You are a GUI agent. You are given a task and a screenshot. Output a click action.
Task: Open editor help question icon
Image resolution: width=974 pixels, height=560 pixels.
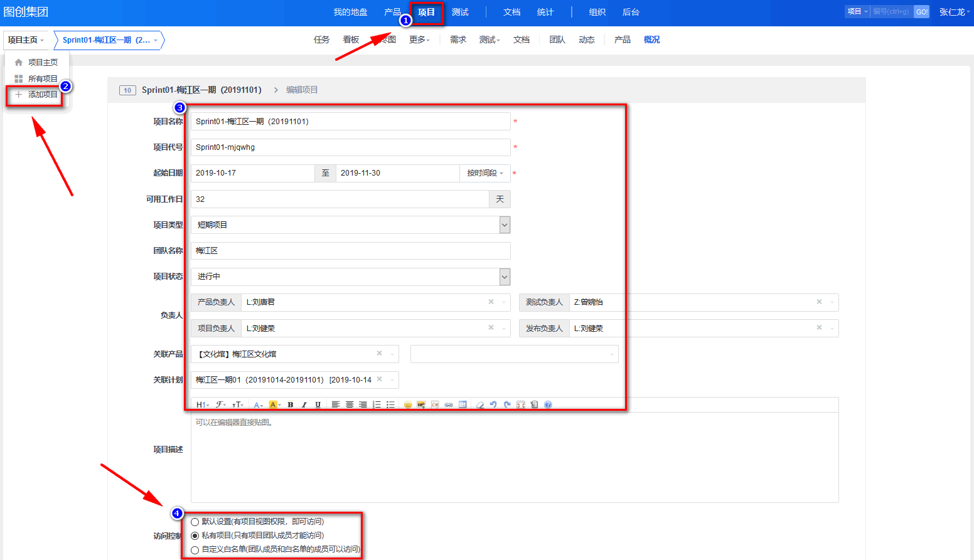pyautogui.click(x=548, y=405)
